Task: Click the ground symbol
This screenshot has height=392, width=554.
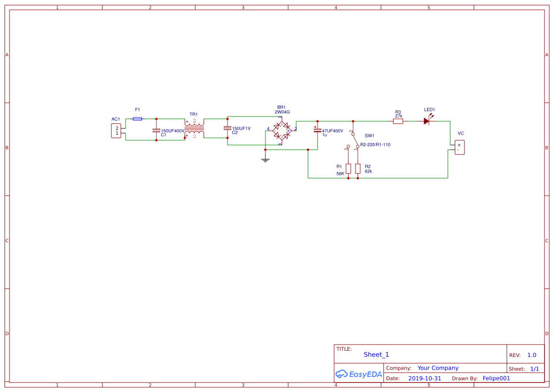Action: [265, 159]
